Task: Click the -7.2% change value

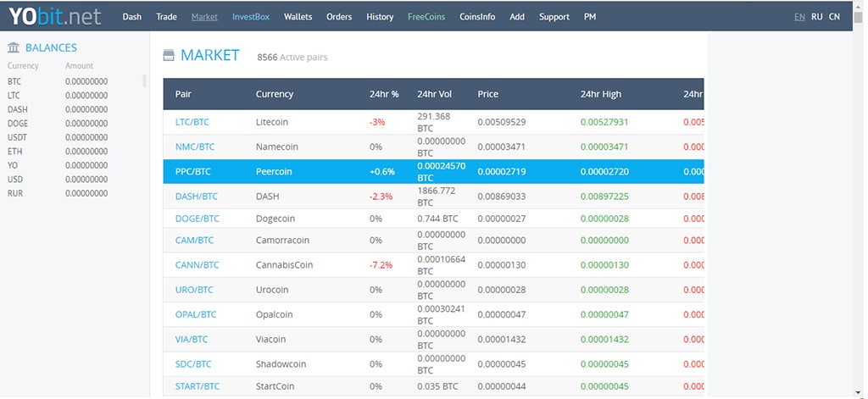Action: 381,265
